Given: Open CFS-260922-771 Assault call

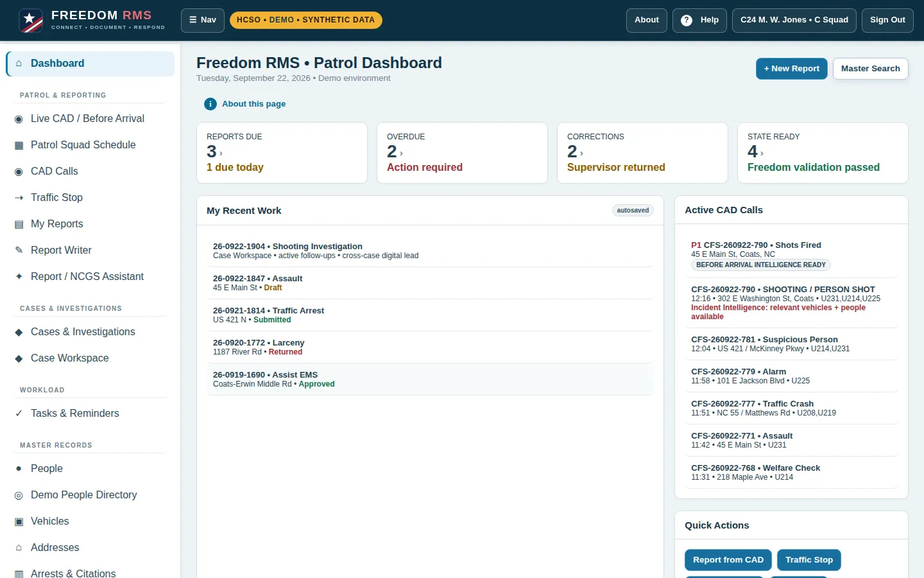Looking at the screenshot, I should point(791,441).
